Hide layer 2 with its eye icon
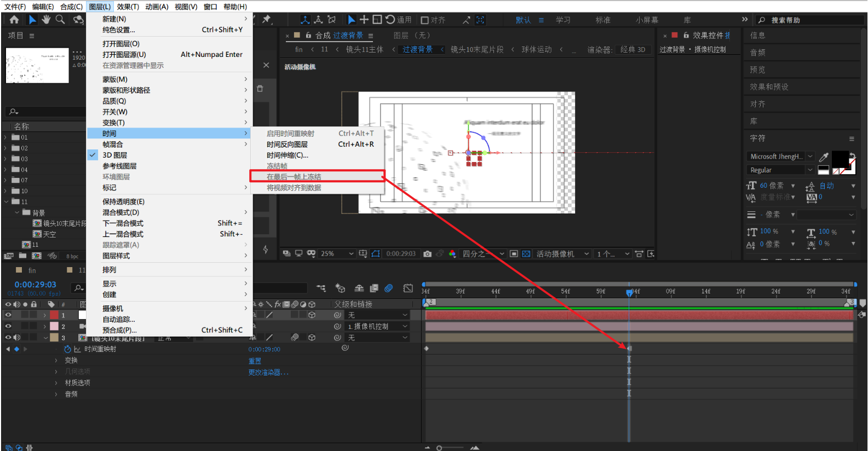The height and width of the screenshot is (451, 868). pyautogui.click(x=8, y=326)
